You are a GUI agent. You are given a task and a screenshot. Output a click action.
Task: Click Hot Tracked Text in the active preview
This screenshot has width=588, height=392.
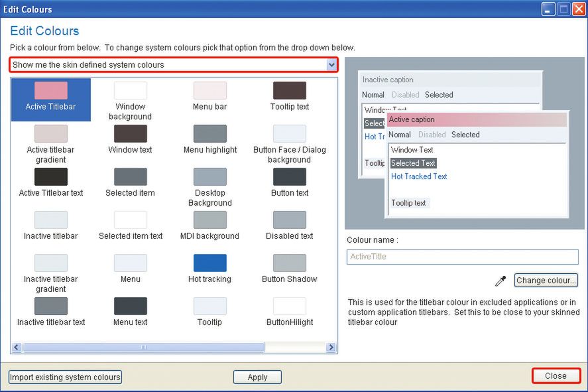click(x=419, y=176)
